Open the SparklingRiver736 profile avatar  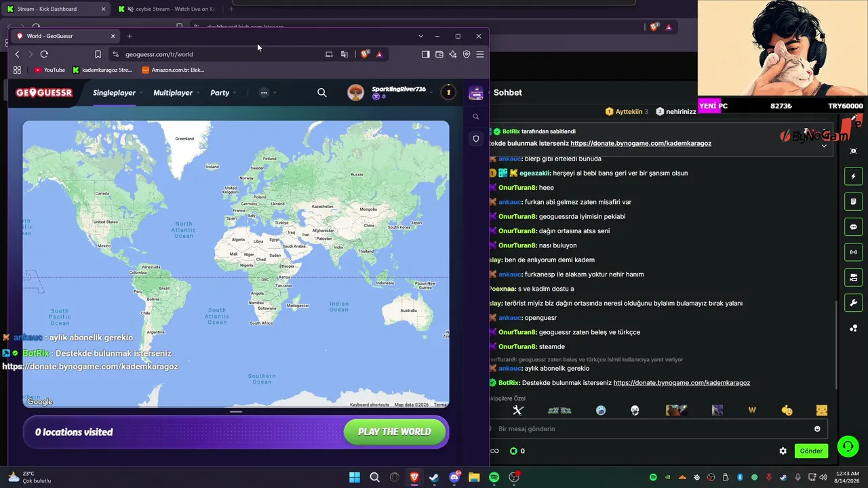(356, 93)
